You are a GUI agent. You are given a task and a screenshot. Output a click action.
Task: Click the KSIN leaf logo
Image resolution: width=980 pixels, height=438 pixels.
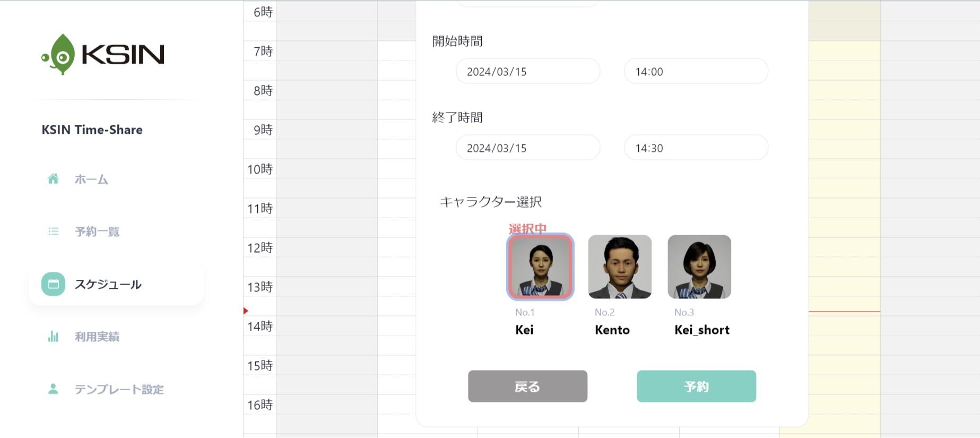click(x=59, y=55)
